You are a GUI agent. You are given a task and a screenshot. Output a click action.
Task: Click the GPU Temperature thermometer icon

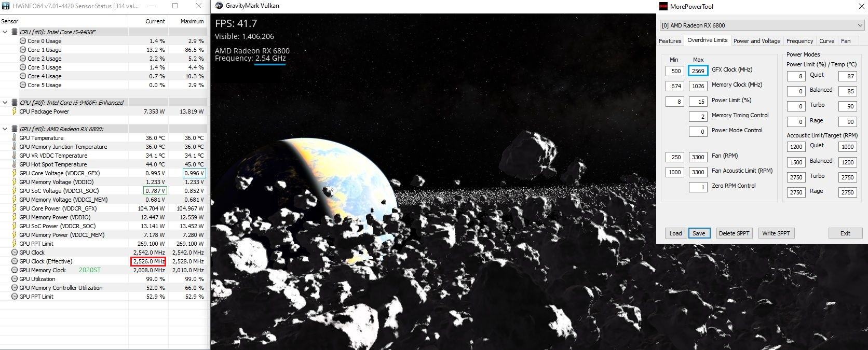click(x=14, y=138)
